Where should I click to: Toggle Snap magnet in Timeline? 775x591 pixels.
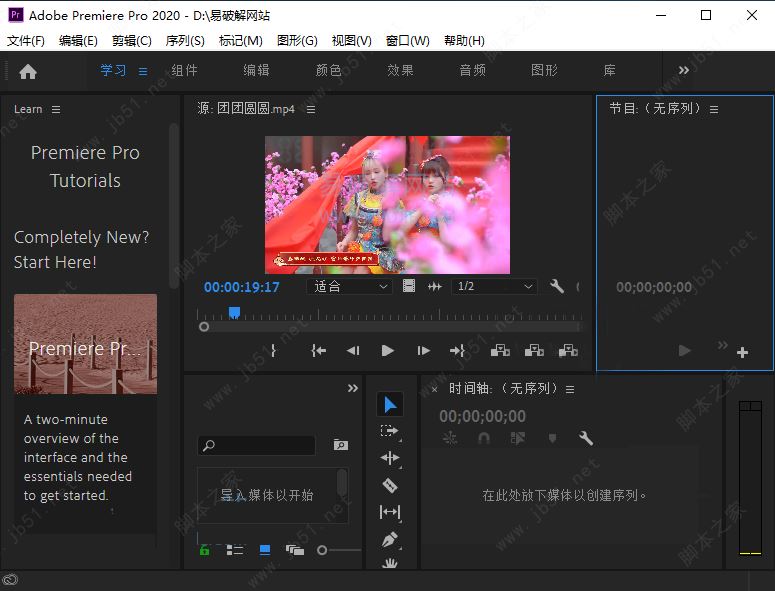[484, 438]
